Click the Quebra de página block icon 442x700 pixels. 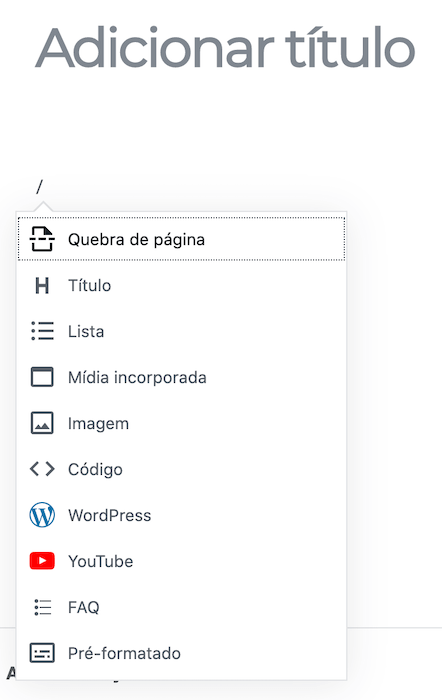click(x=42, y=239)
